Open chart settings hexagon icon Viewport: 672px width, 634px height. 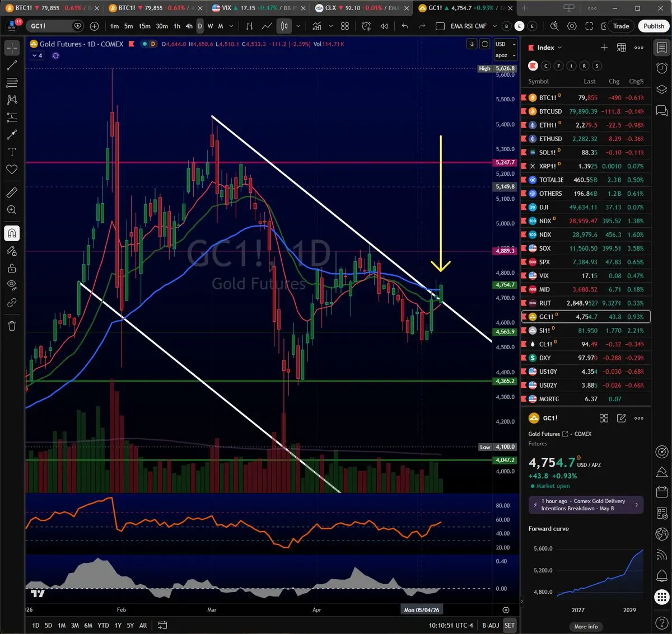tap(572, 26)
